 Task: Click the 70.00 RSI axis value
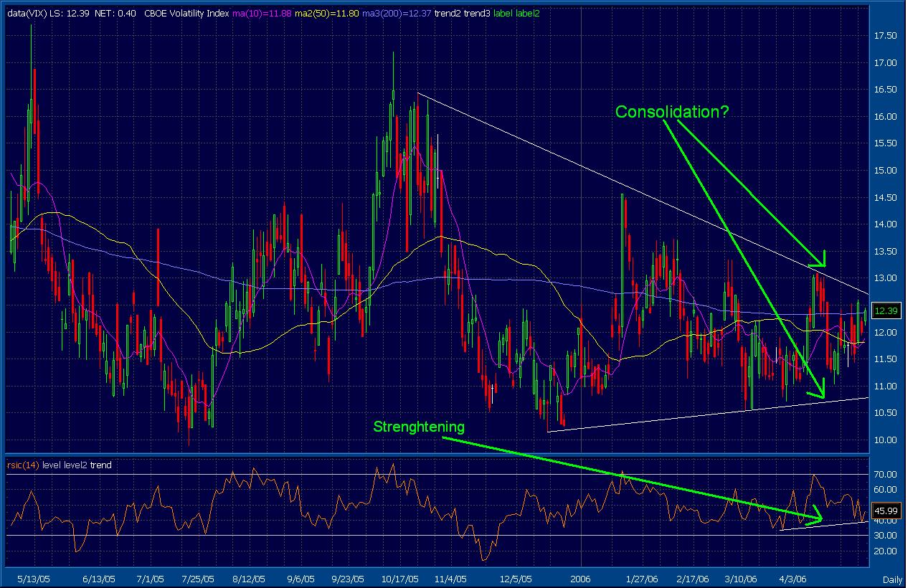click(886, 474)
